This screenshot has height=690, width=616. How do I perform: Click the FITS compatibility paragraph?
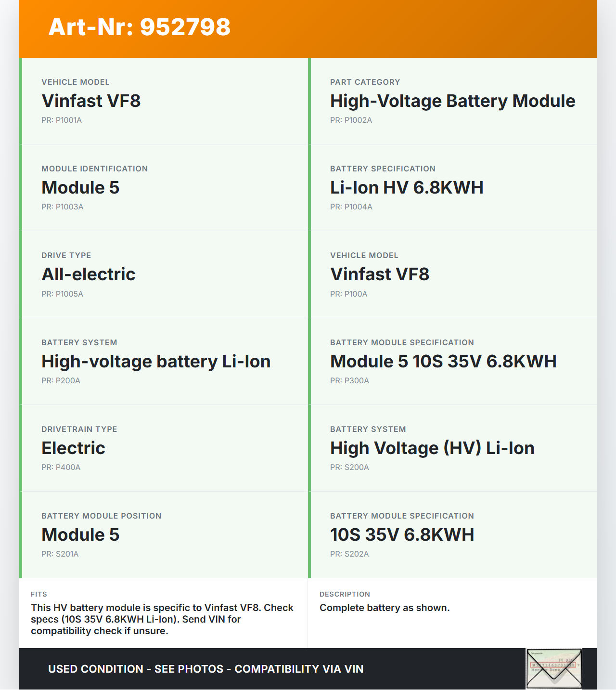click(162, 619)
